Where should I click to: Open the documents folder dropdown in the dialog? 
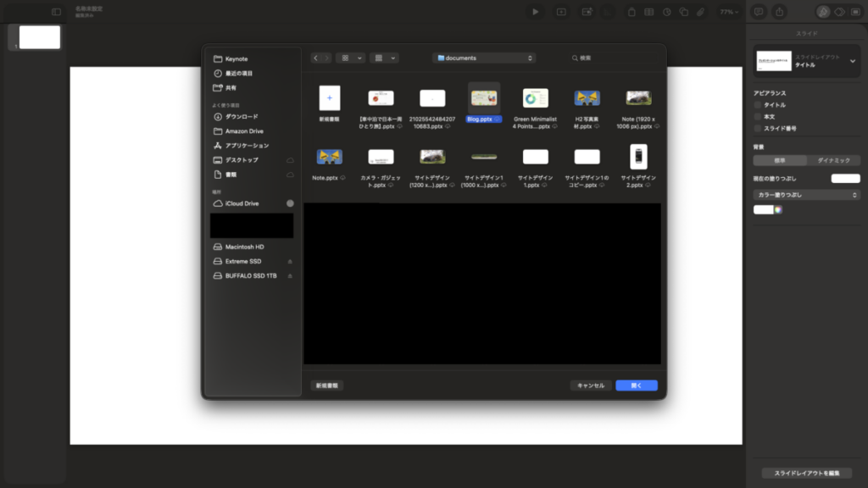[483, 58]
